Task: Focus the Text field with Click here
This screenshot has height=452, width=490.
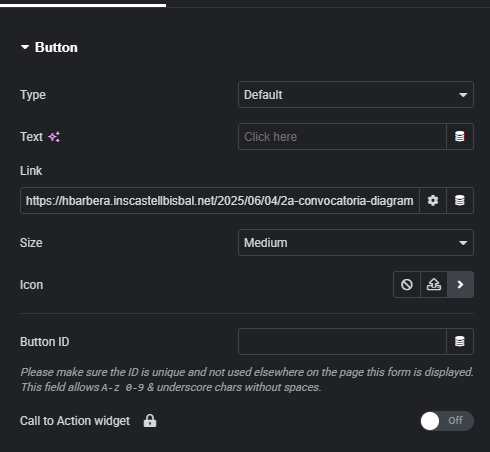Action: tap(342, 137)
